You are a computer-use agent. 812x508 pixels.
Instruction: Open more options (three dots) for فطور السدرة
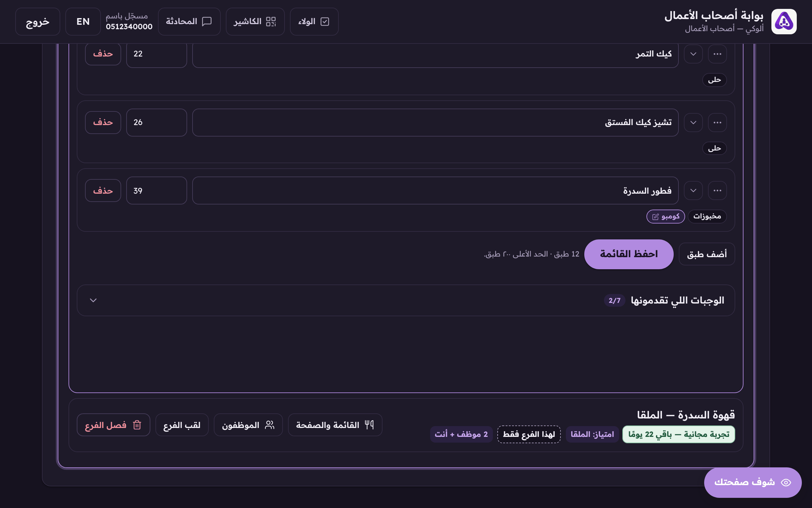717,190
